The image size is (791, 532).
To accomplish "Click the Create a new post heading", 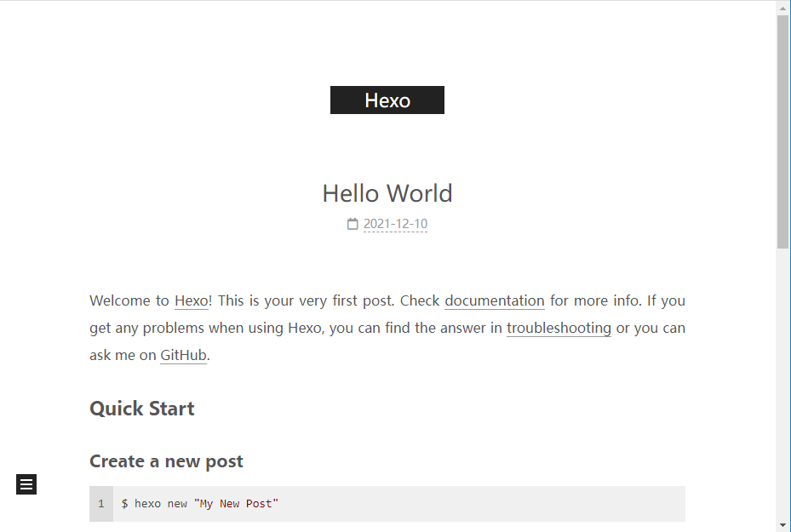I will click(x=166, y=460).
